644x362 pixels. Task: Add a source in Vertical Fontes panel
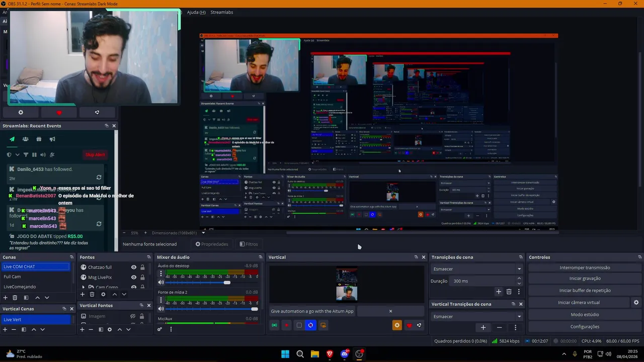[x=82, y=329]
